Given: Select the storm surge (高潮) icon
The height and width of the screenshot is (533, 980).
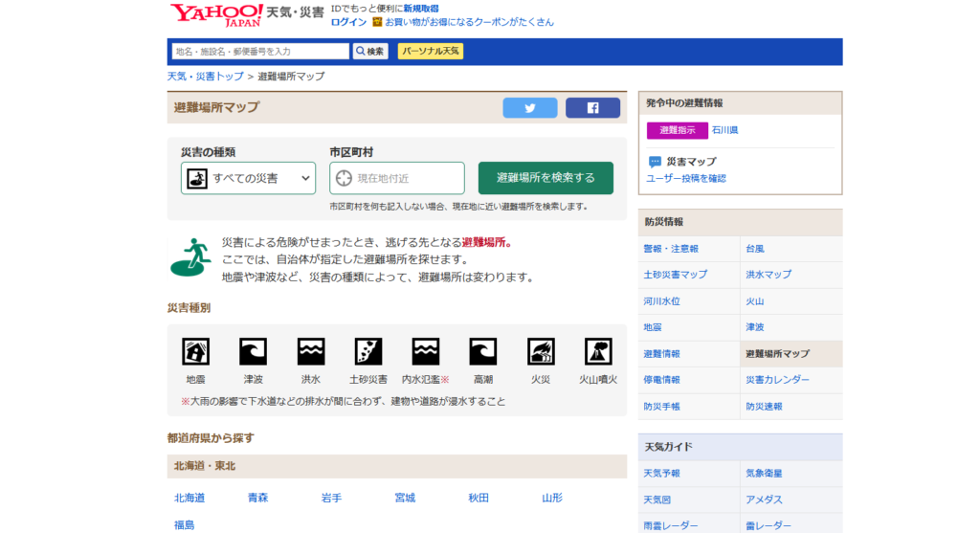Looking at the screenshot, I should coord(482,351).
